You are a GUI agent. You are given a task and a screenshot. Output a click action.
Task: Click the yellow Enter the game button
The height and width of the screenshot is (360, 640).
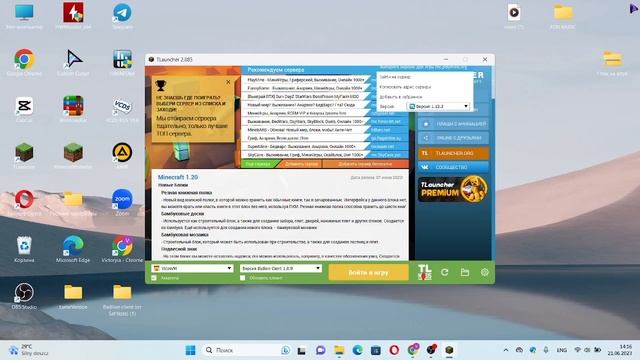(369, 272)
